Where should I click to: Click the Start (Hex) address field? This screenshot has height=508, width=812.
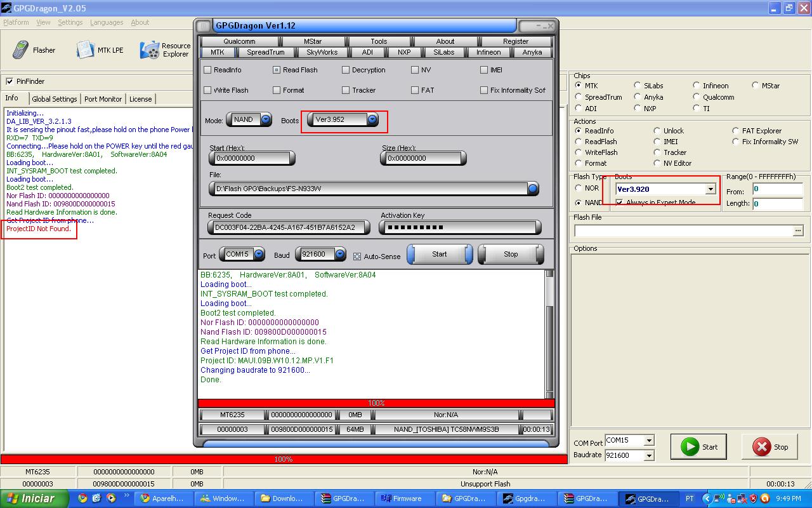pyautogui.click(x=252, y=158)
